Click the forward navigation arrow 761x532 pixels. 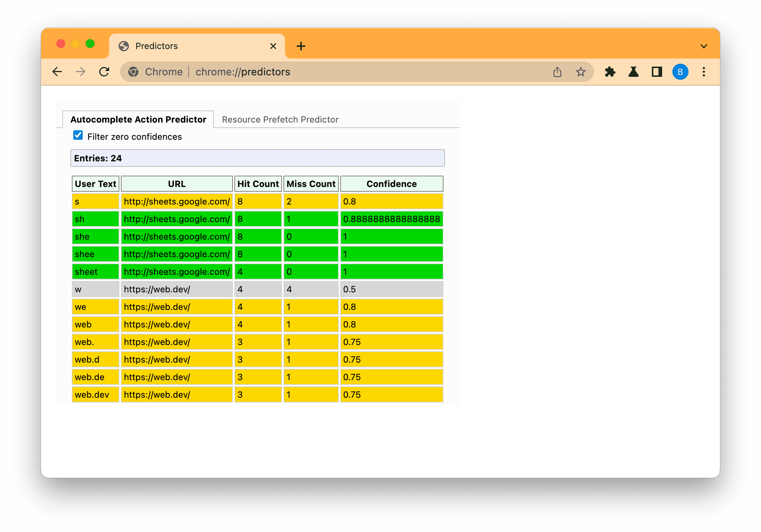point(80,72)
